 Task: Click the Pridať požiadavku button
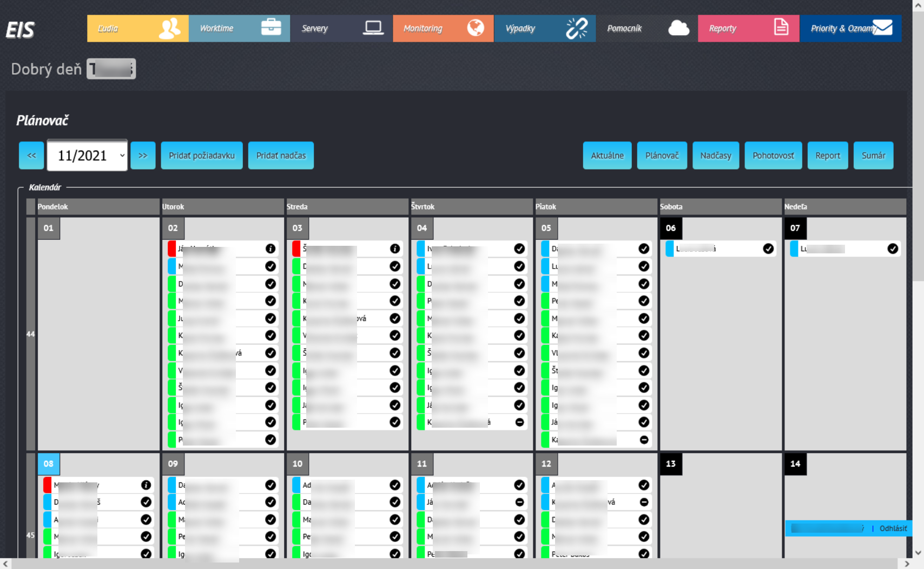click(201, 155)
